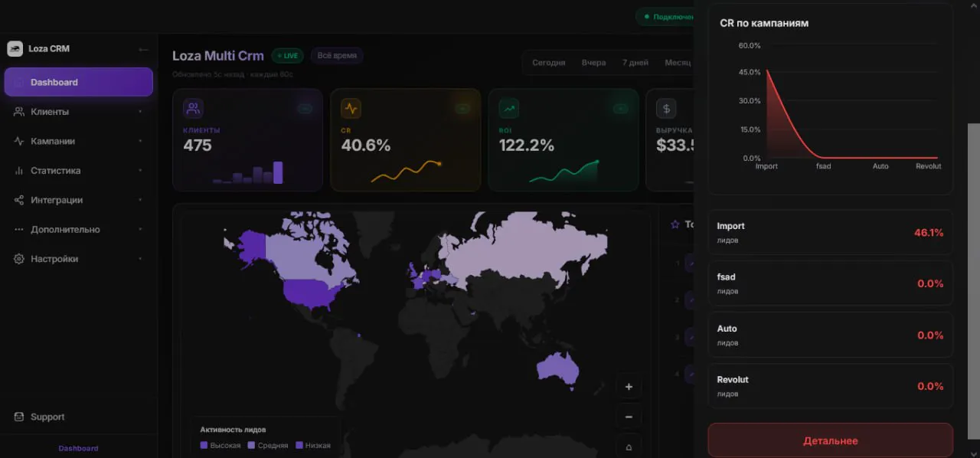980x458 pixels.
Task: Click the Активность лидов legend title
Action: click(233, 430)
